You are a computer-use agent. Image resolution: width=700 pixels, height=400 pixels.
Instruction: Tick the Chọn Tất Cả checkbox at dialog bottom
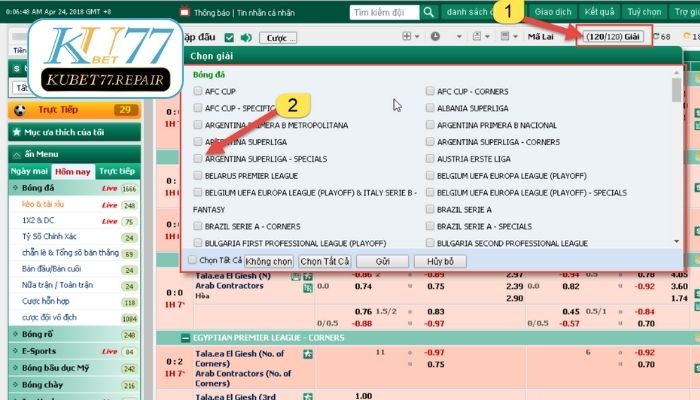coord(192,260)
